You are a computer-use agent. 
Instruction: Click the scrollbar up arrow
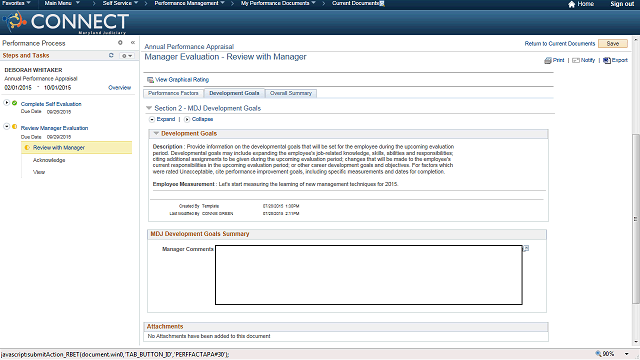tap(636, 40)
